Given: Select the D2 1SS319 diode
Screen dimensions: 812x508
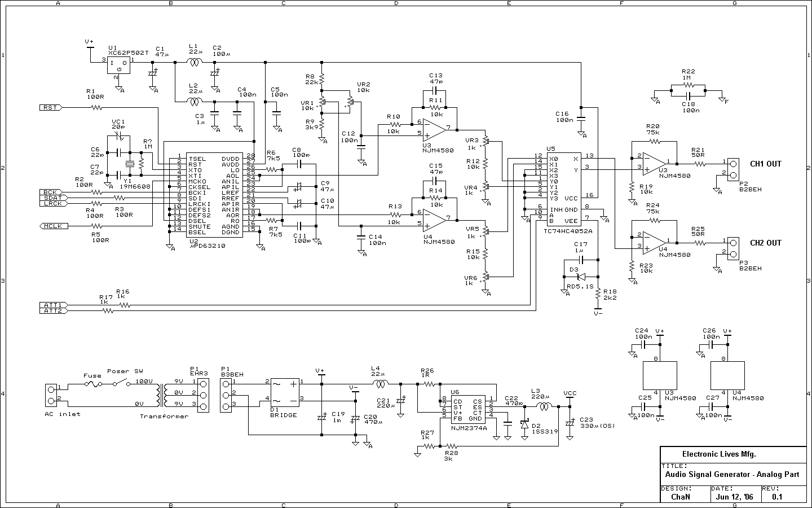Looking at the screenshot, I should click(x=525, y=423).
